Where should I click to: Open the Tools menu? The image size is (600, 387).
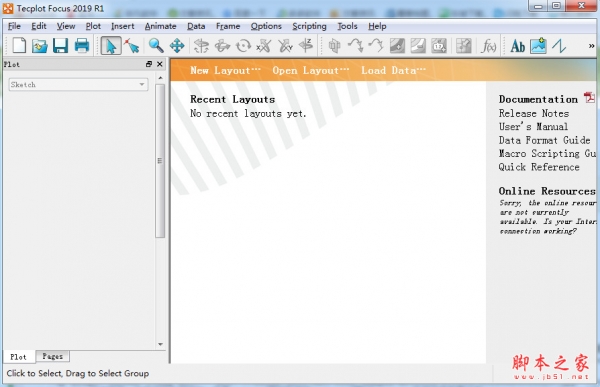click(347, 26)
